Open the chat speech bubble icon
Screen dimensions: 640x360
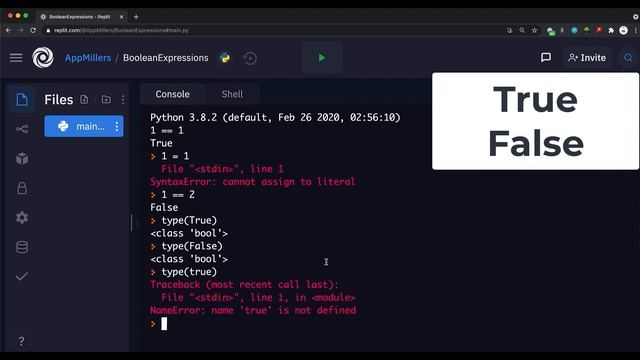tap(546, 58)
